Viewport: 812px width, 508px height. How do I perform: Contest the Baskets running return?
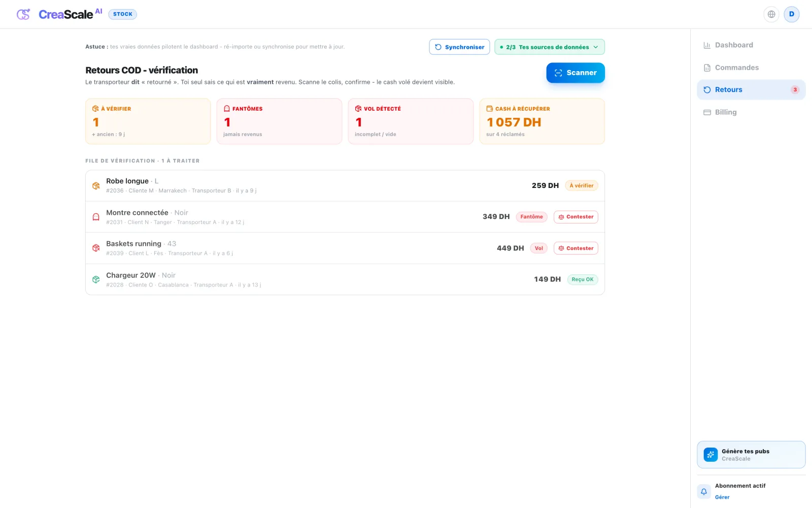[576, 248]
